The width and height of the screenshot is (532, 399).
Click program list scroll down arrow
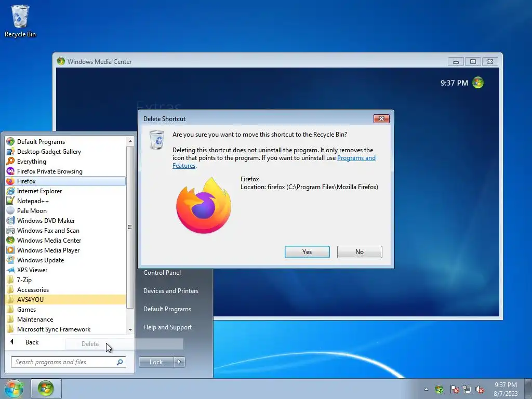click(130, 330)
